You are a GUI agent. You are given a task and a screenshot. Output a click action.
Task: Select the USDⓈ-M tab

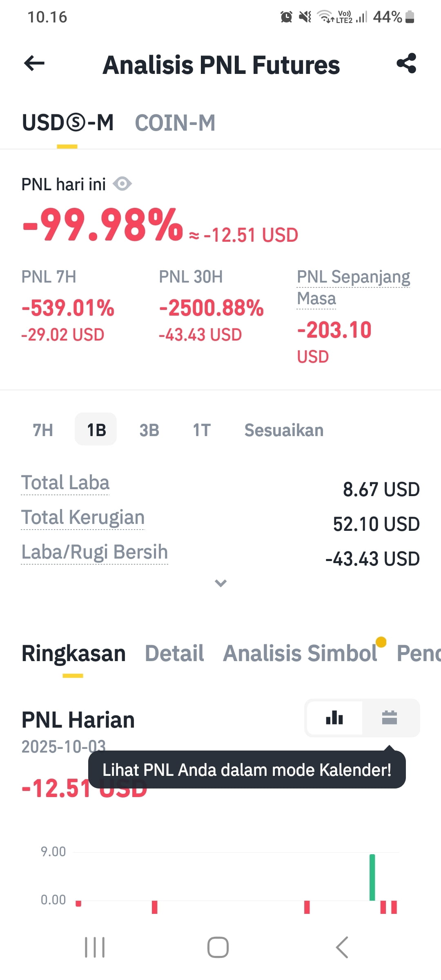(x=68, y=123)
